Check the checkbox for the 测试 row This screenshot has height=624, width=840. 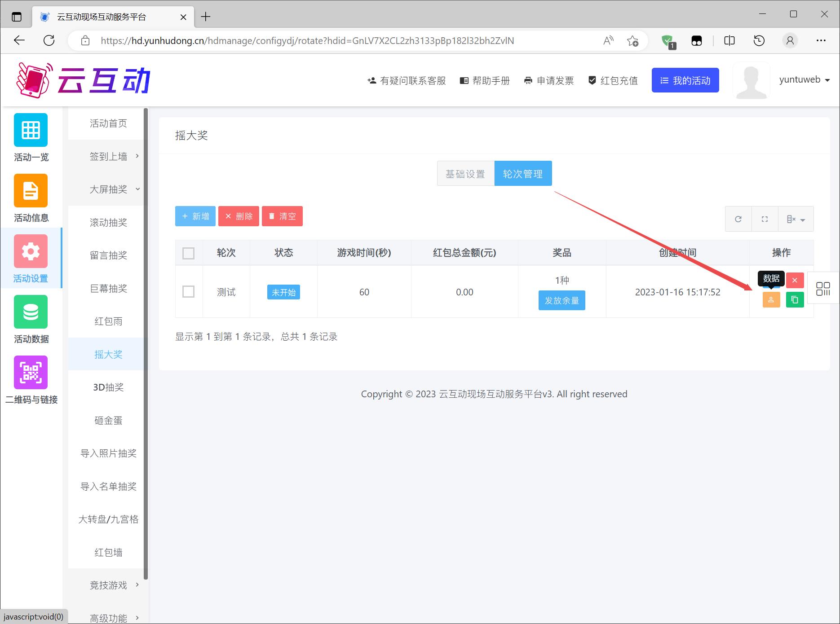point(189,292)
